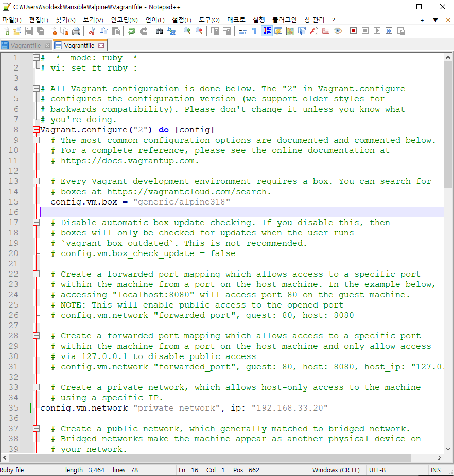
Task: Collapse the comment fold at line 4
Action: [36, 88]
